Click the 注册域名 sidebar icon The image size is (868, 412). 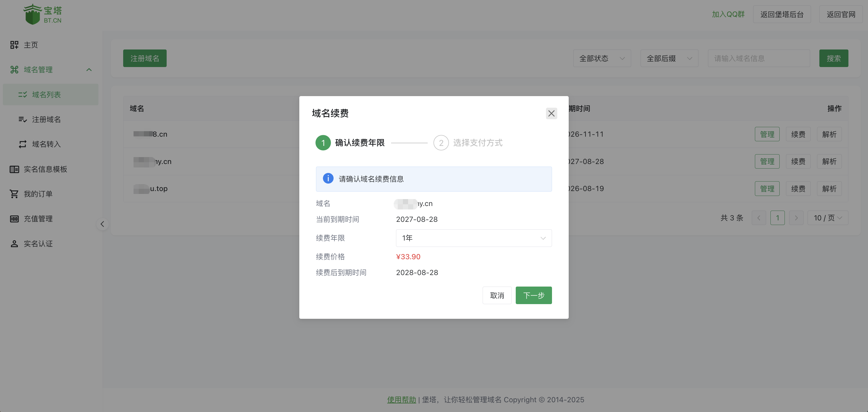pyautogui.click(x=22, y=119)
